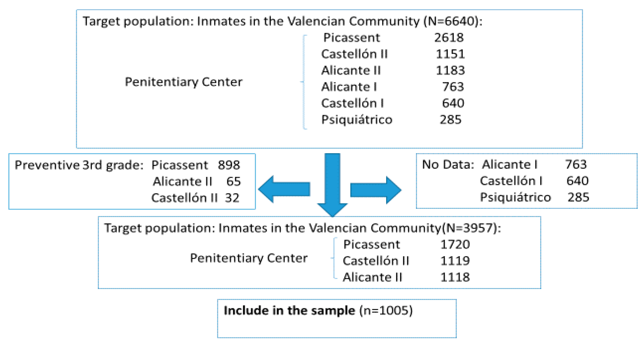644x344 pixels.
Task: Click the Alicante I 763 entry under No Data
Action: tap(534, 164)
